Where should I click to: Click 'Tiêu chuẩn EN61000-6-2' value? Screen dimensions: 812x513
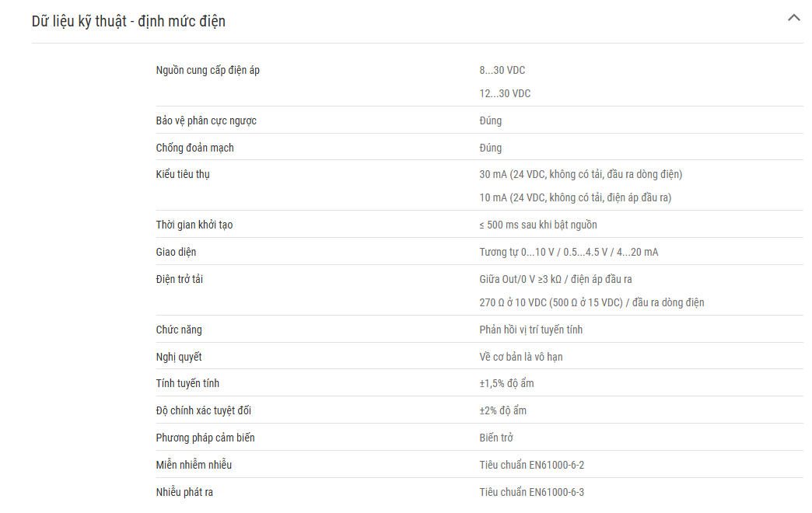point(531,466)
